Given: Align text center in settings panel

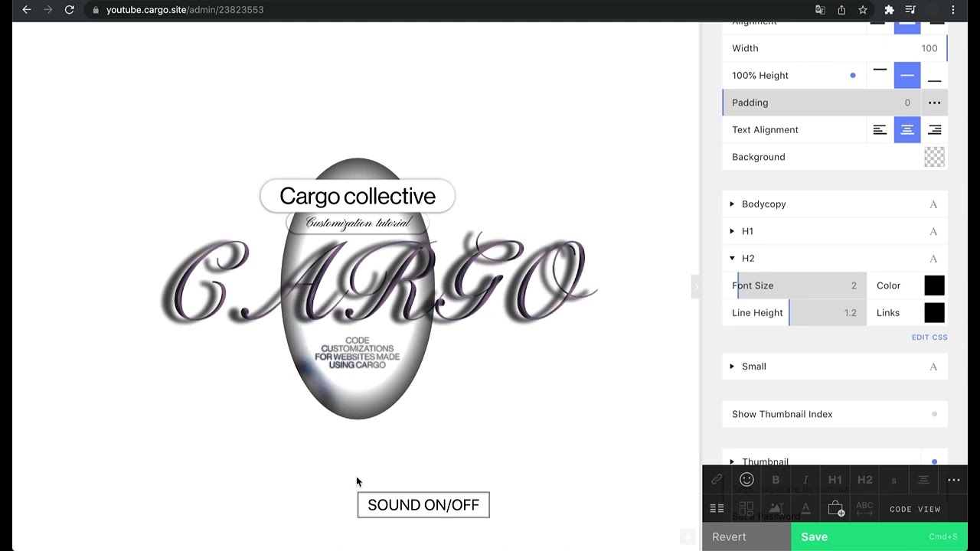Looking at the screenshot, I should pyautogui.click(x=907, y=130).
